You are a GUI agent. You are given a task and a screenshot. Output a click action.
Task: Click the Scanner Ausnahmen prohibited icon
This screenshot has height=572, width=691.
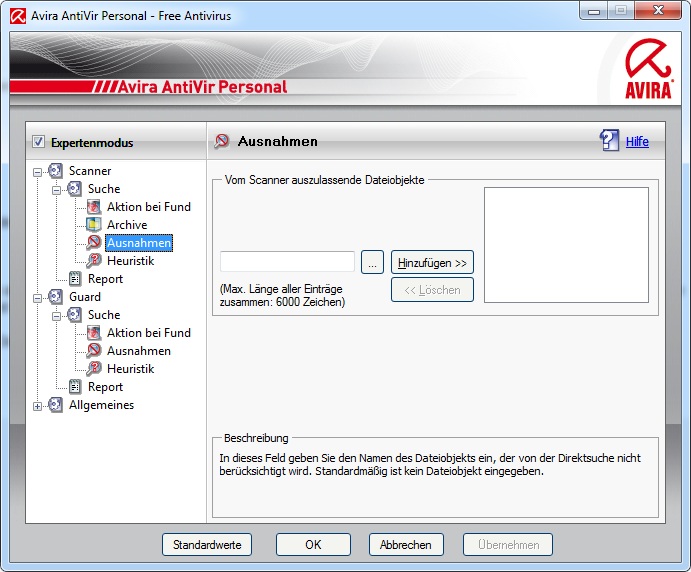click(94, 243)
